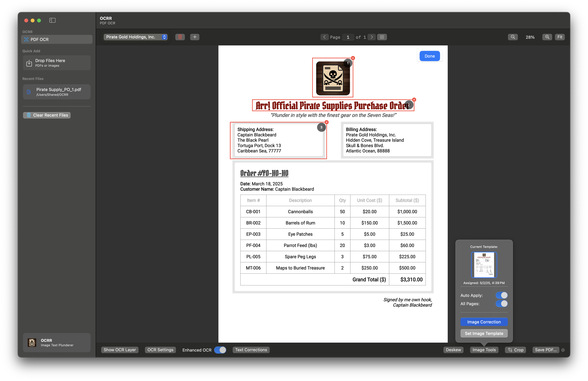This screenshot has height=381, width=588.
Task: Open page thumbnails grid view
Action: (382, 37)
